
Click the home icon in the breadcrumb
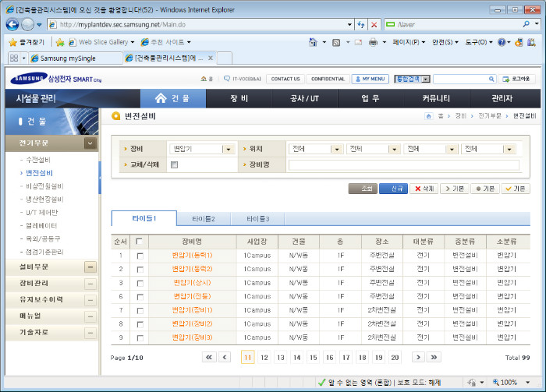point(427,115)
